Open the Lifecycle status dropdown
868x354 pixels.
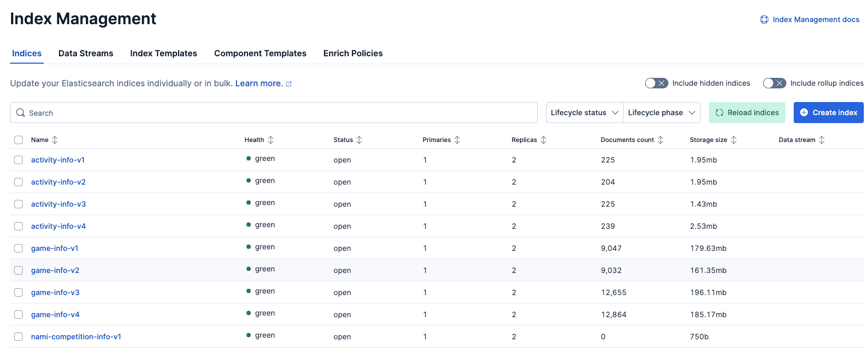(x=584, y=113)
